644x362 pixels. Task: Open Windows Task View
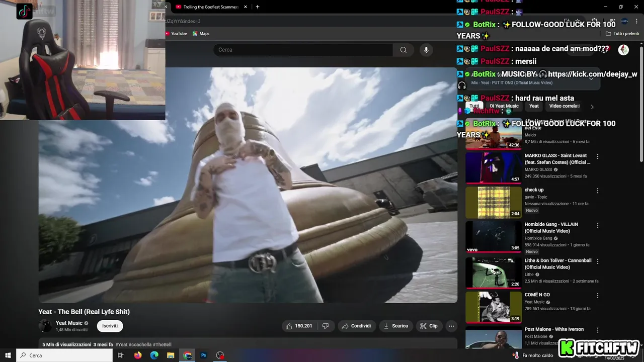pyautogui.click(x=121, y=355)
